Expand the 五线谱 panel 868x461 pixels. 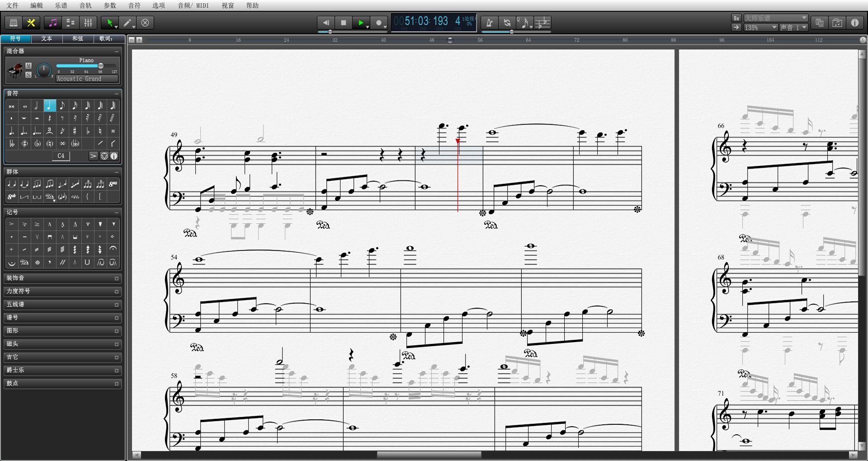(117, 305)
